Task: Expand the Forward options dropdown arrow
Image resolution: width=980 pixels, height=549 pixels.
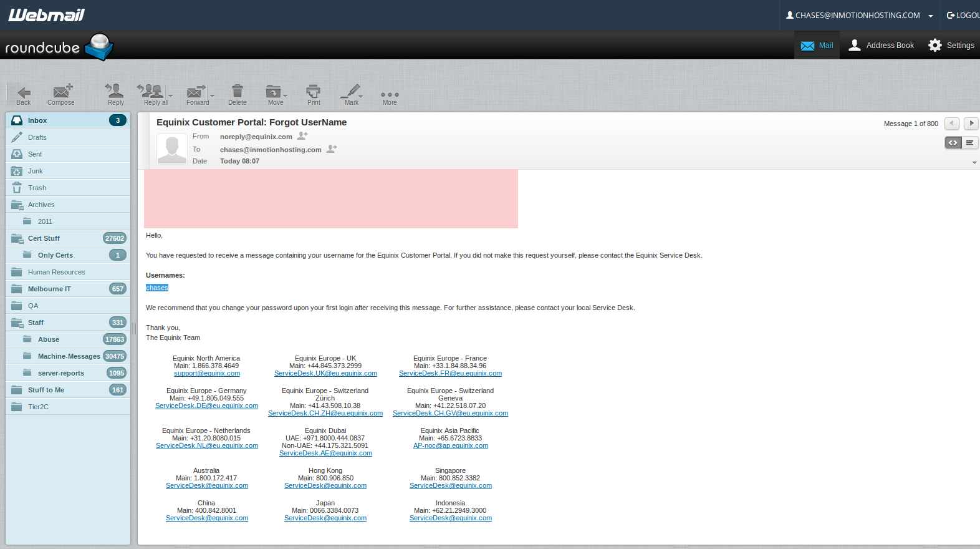Action: [x=213, y=96]
